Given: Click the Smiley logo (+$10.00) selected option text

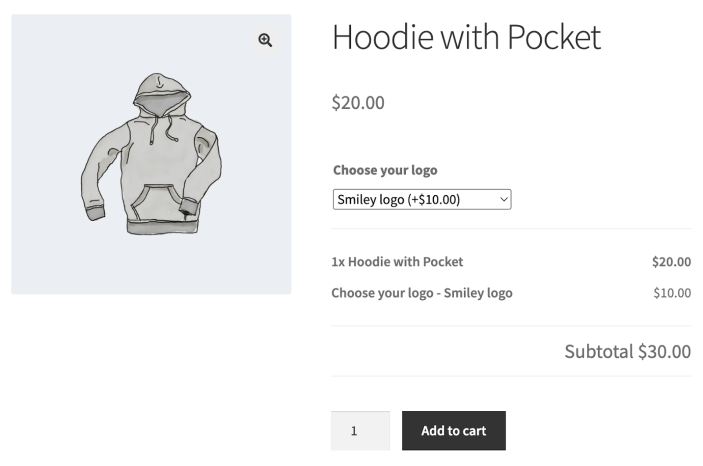Looking at the screenshot, I should (x=398, y=200).
